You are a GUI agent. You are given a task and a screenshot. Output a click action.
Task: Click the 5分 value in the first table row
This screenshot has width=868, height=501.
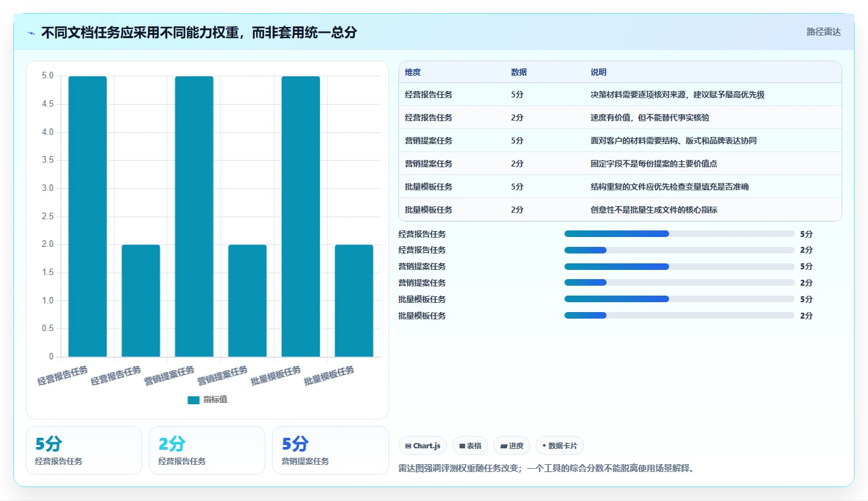click(x=517, y=95)
